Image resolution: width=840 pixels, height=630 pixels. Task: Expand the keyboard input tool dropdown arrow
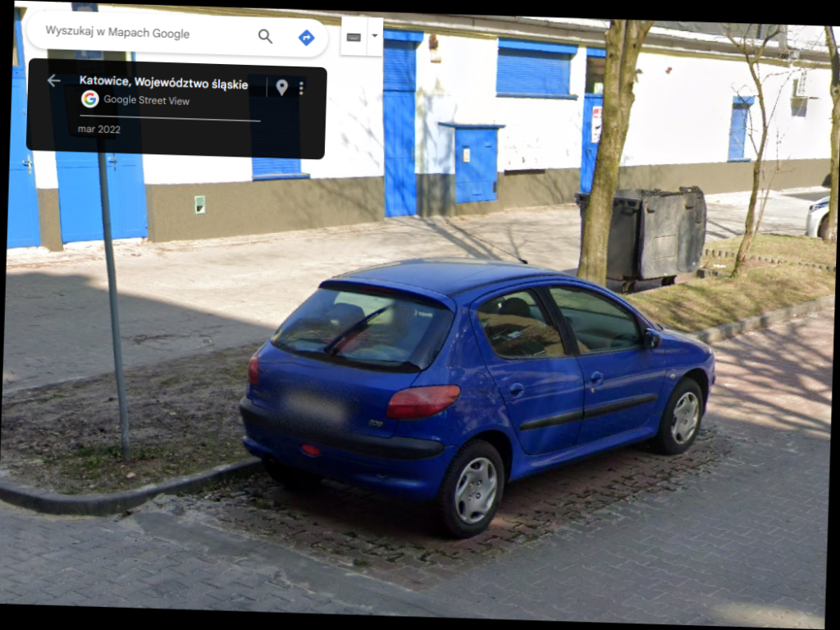coord(375,36)
